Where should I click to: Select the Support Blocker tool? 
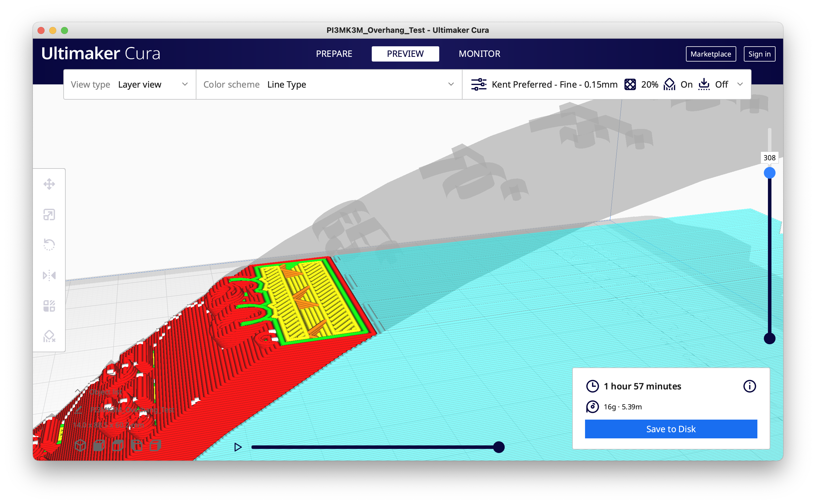pyautogui.click(x=49, y=336)
